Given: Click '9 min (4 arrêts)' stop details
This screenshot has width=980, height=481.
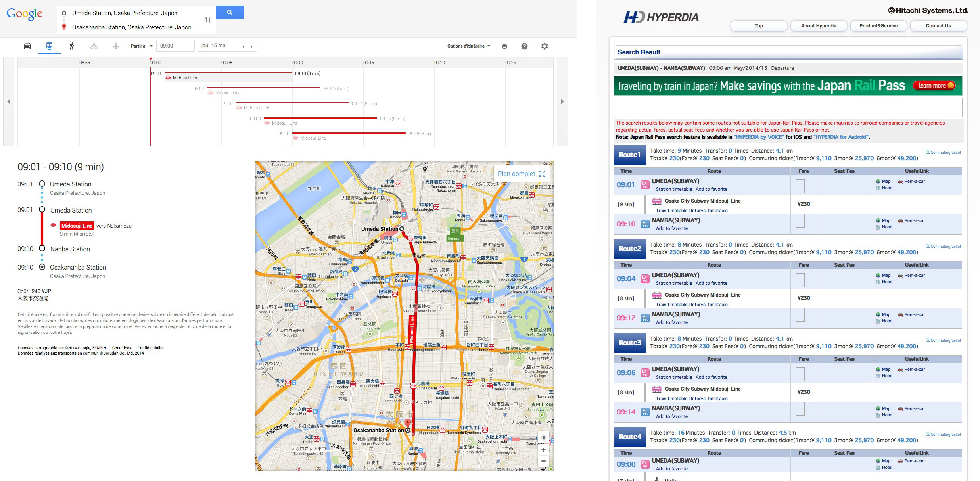Looking at the screenshot, I should tap(77, 234).
